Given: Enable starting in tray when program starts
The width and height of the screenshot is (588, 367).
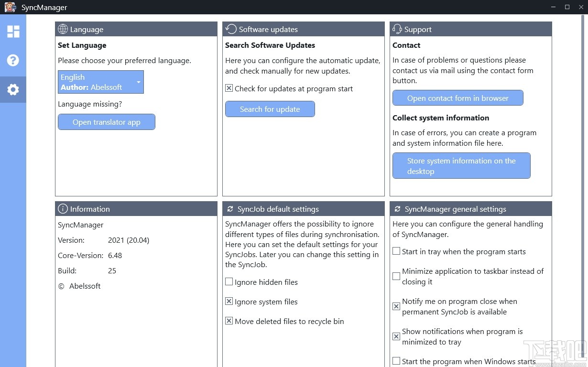Looking at the screenshot, I should coord(396,250).
